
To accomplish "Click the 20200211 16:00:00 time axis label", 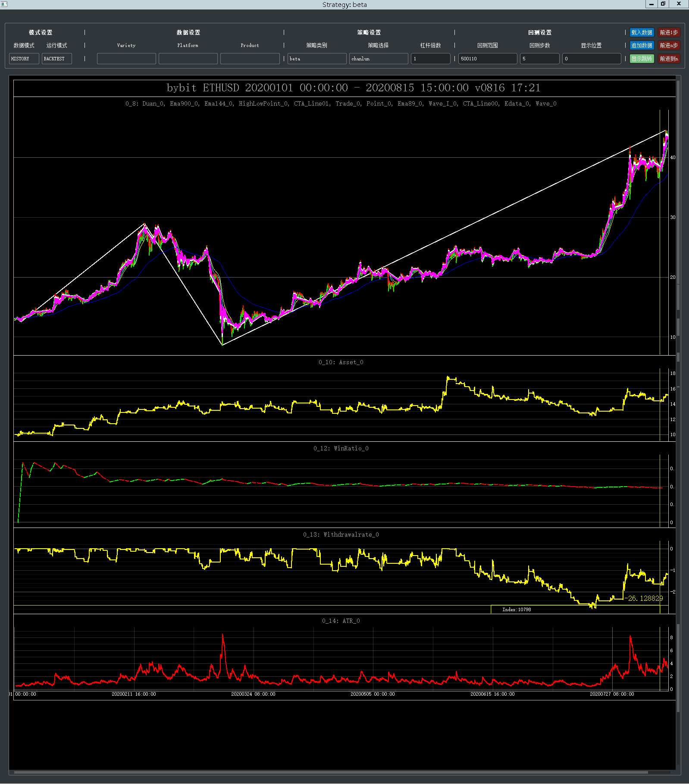I will click(134, 694).
